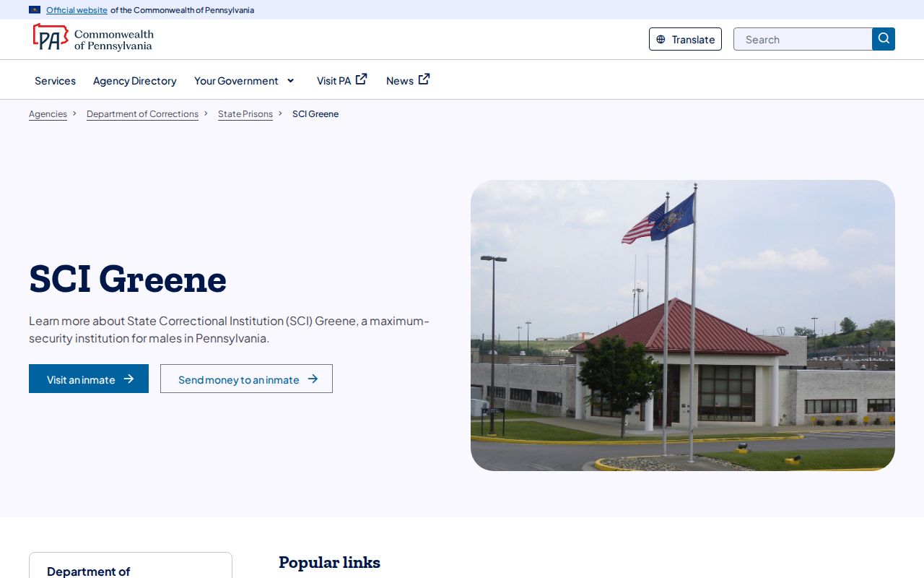The width and height of the screenshot is (924, 578).
Task: Go to Agencies breadcrumb link
Action: pos(48,114)
